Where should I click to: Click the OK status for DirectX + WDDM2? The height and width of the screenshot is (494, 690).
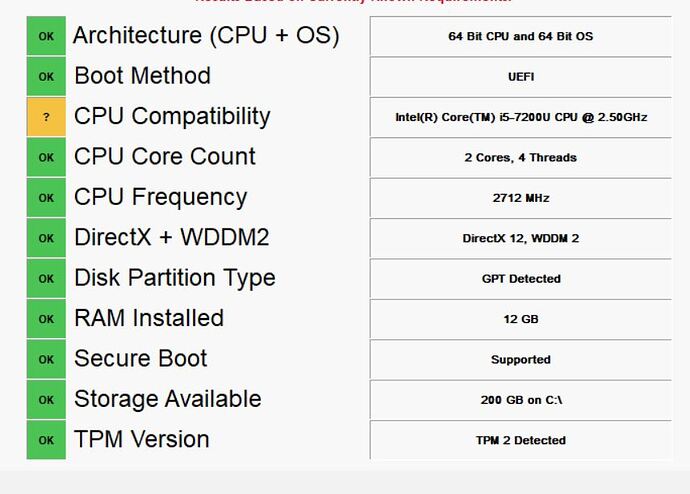46,238
